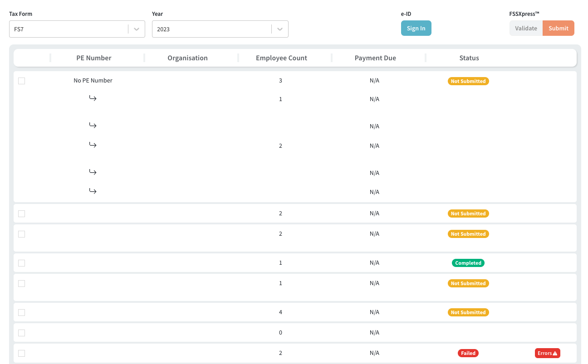Click the Not Submitted badge in the row with count 4
Screen dimensions: 588x364
pyautogui.click(x=468, y=312)
